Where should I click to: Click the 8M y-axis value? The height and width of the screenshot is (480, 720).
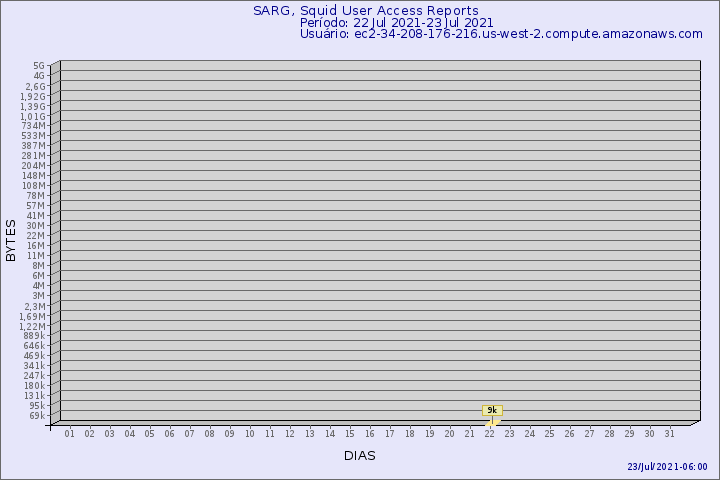(x=39, y=265)
